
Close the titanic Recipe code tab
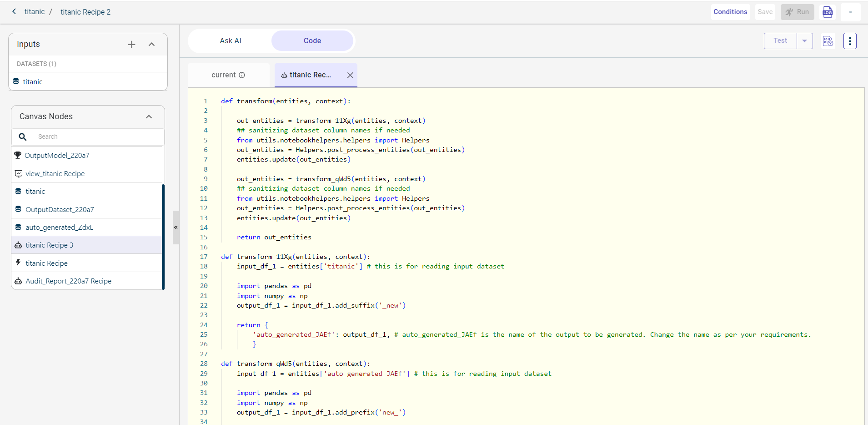click(350, 75)
